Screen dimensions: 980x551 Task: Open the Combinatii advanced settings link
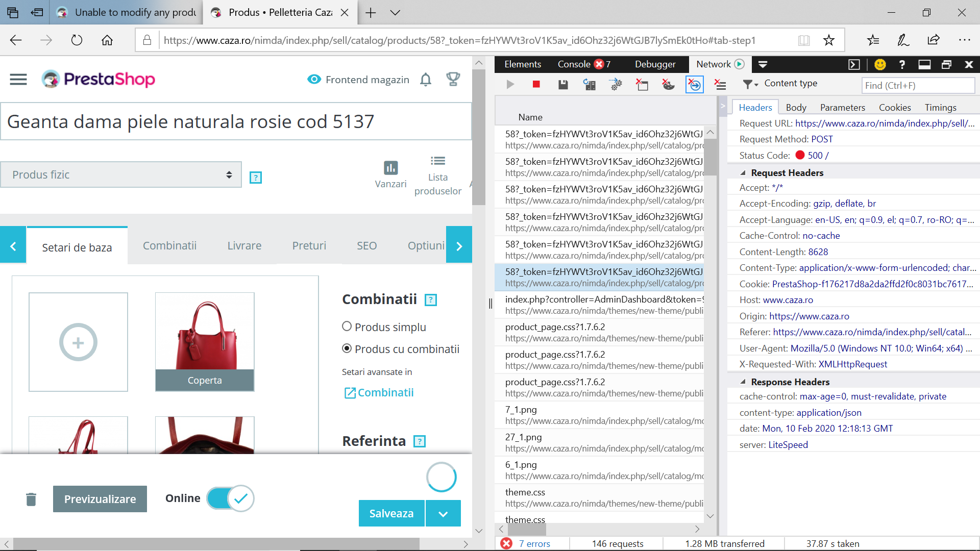pyautogui.click(x=379, y=393)
